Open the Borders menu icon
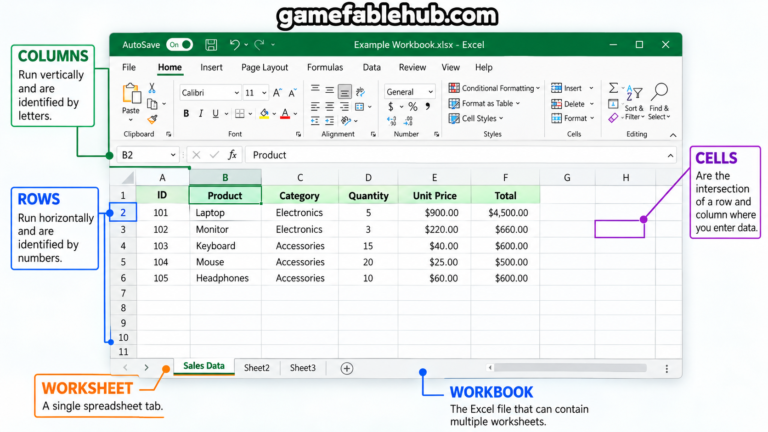The height and width of the screenshot is (432, 768). pyautogui.click(x=240, y=114)
